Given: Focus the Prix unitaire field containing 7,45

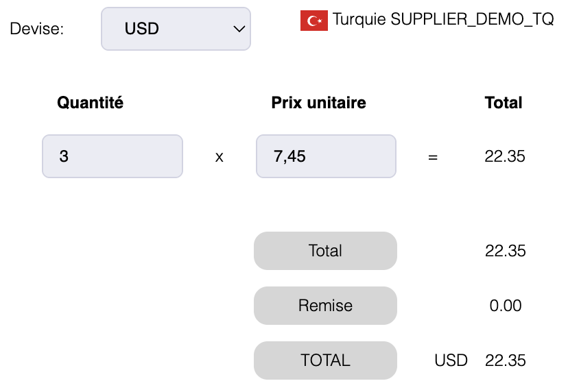Looking at the screenshot, I should pos(326,156).
